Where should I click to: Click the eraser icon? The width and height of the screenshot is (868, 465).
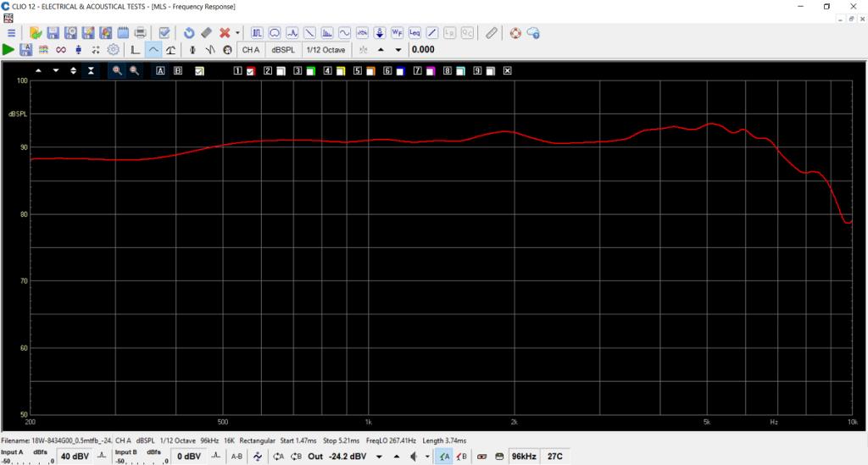(x=207, y=33)
